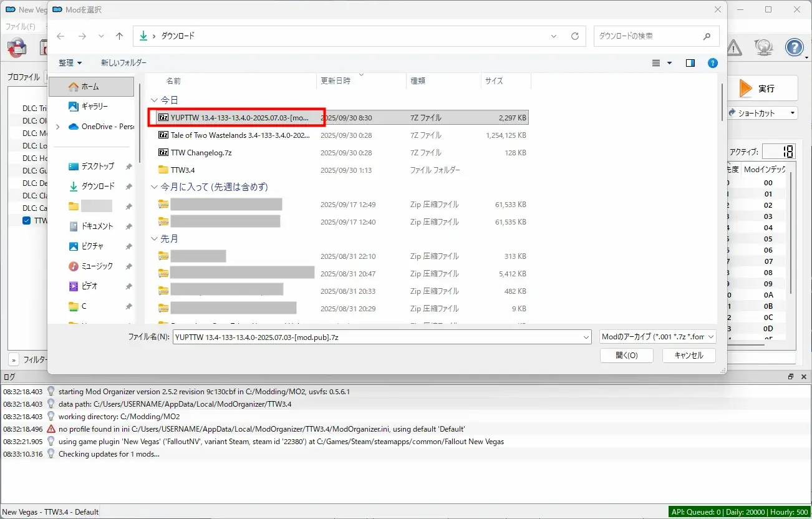Open the file type filter dropdown
This screenshot has width=812, height=519.
[657, 337]
